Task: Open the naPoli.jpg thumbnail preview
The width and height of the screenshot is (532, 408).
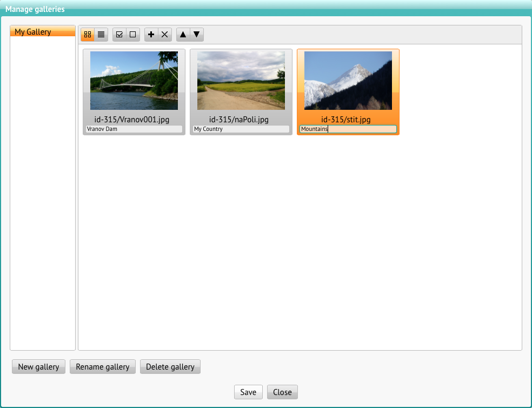Action: pos(241,81)
